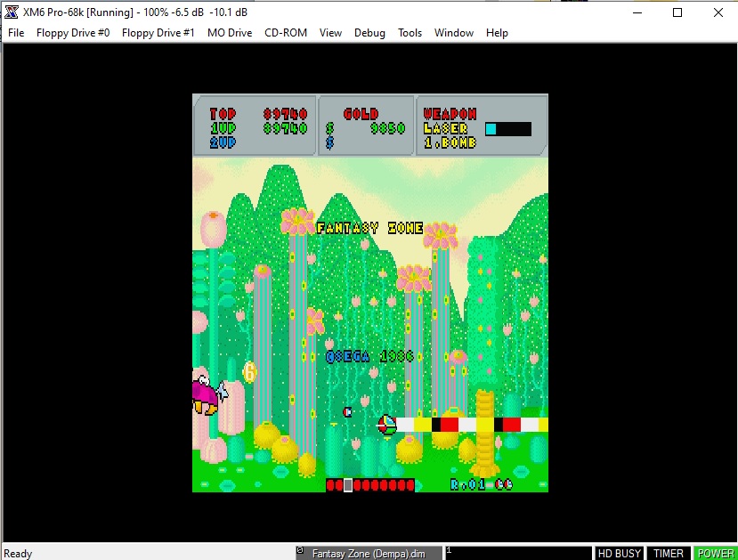Click the red radar bar at screen bottom

pyautogui.click(x=370, y=485)
